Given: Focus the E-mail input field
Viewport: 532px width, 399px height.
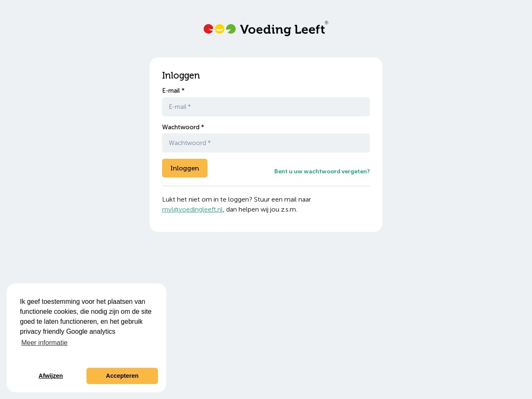Looking at the screenshot, I should coord(266,107).
